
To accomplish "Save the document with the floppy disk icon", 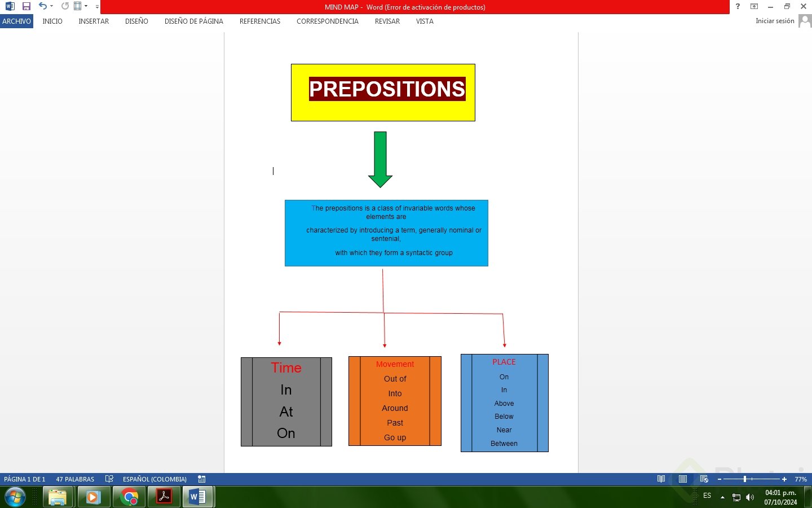I will point(26,6).
